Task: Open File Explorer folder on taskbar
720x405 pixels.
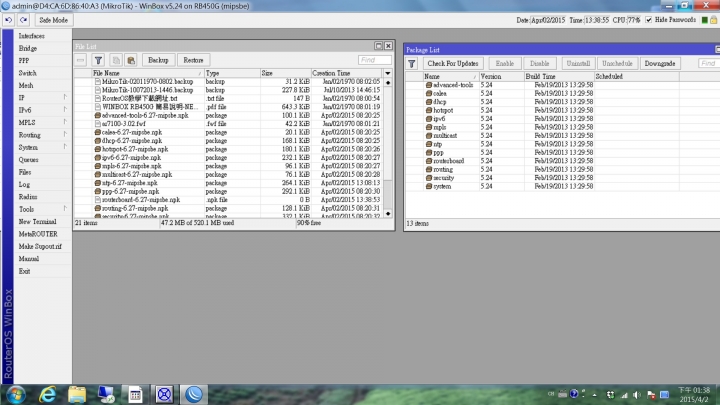Action: coord(77,394)
